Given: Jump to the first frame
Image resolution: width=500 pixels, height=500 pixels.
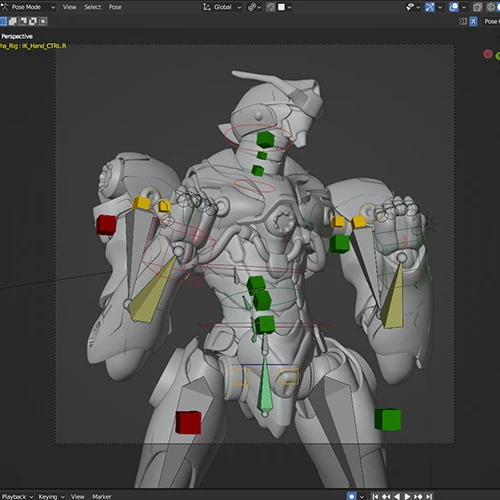Looking at the screenshot, I should (375, 496).
